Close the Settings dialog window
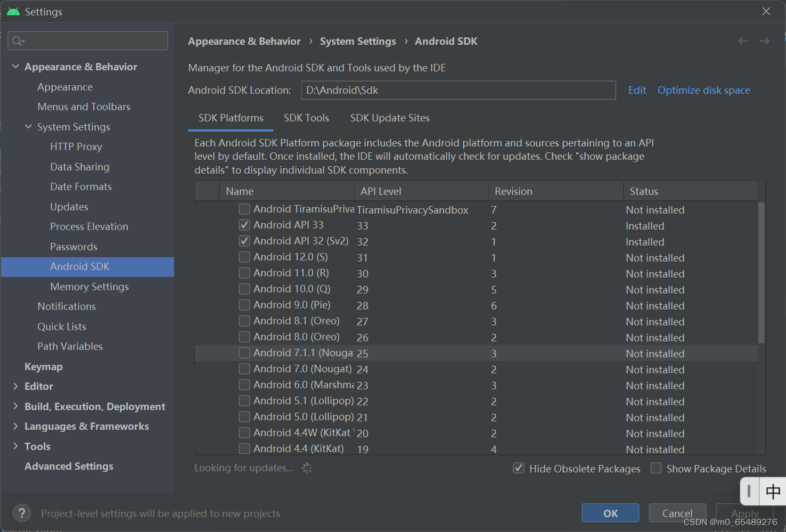Screen dimensions: 786x532 (x=766, y=11)
